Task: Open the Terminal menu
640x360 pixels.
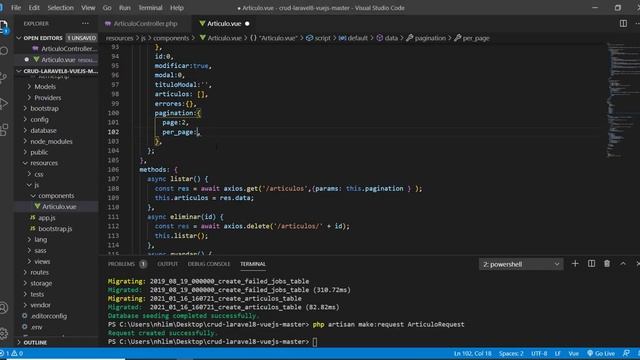Action: point(150,8)
